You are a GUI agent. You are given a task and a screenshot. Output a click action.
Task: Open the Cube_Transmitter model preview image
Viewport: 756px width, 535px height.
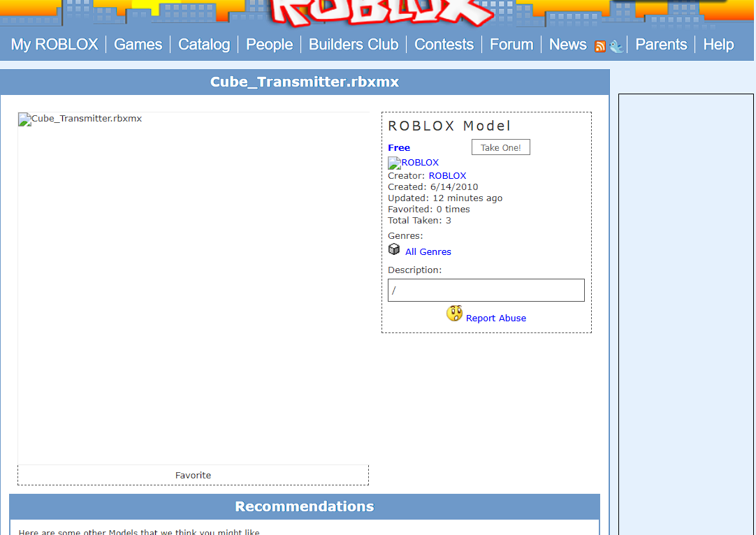click(193, 288)
